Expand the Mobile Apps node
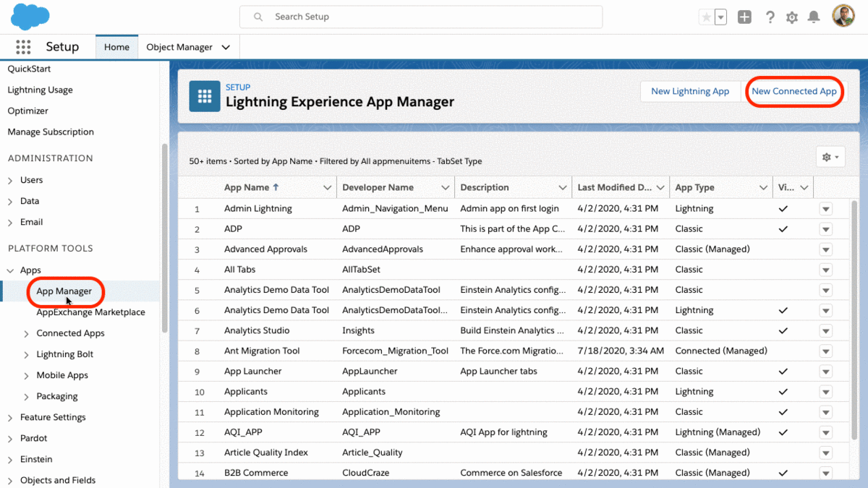 coord(26,375)
